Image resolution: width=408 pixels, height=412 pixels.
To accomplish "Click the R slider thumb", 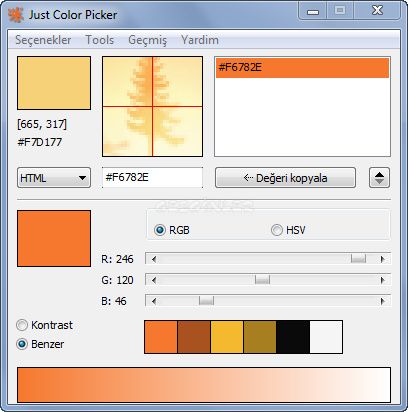I will (358, 259).
